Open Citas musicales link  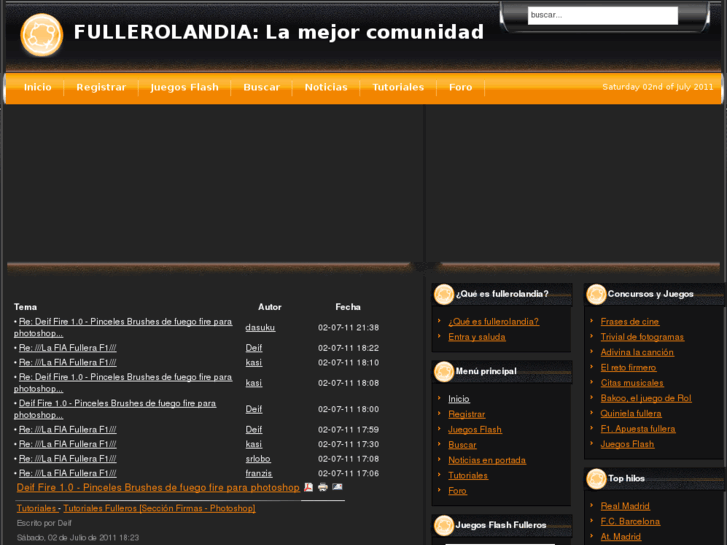click(x=632, y=383)
